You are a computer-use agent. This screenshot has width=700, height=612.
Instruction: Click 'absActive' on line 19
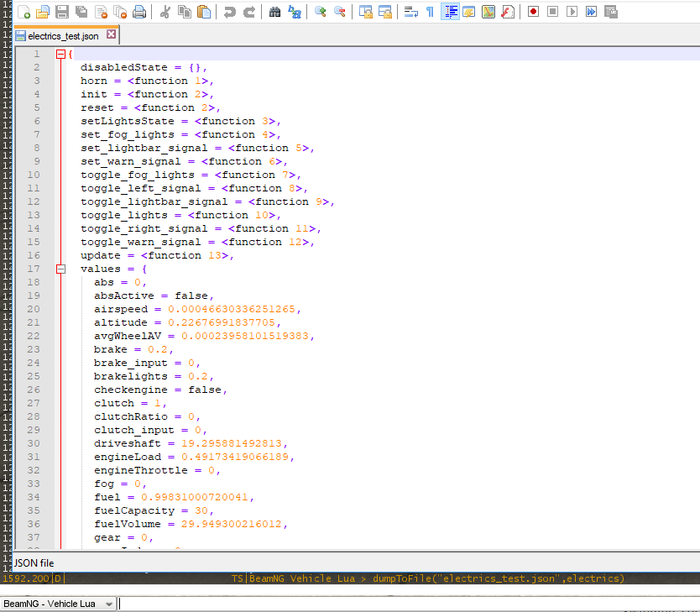pyautogui.click(x=123, y=296)
